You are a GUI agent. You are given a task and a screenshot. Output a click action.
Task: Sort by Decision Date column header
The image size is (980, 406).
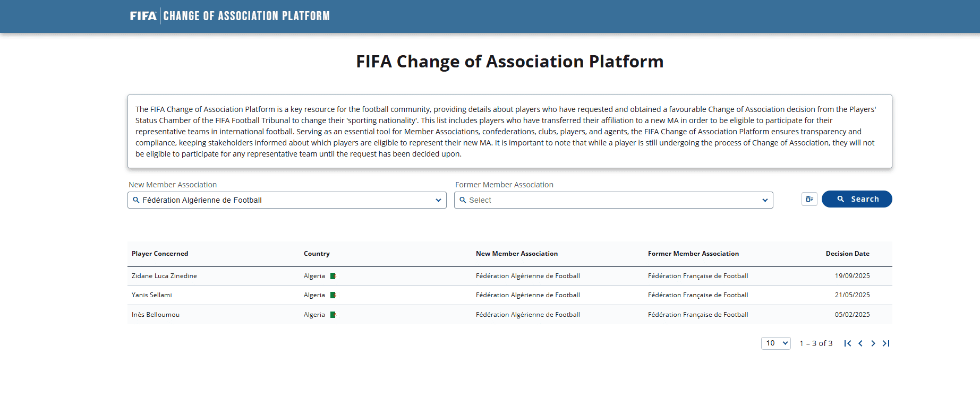point(847,254)
